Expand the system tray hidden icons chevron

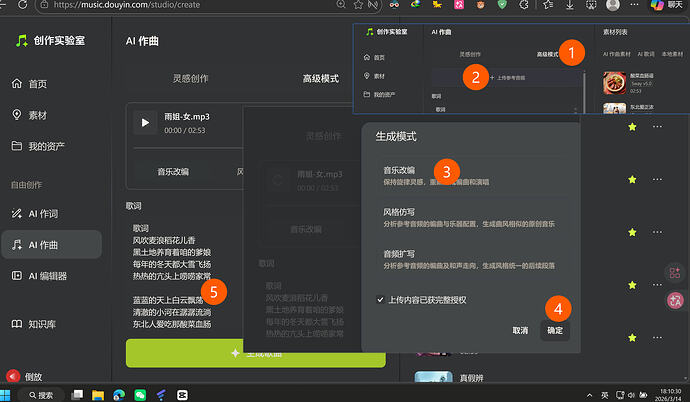click(x=590, y=395)
